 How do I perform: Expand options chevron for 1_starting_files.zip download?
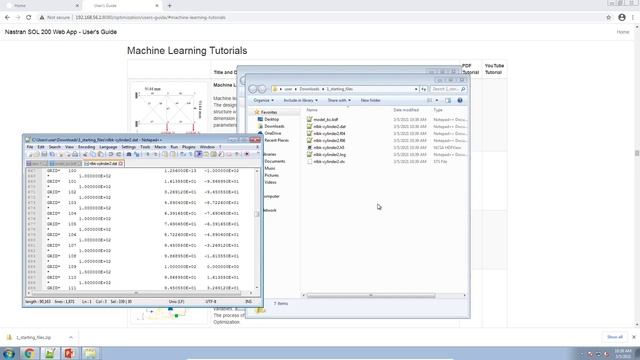(71, 337)
